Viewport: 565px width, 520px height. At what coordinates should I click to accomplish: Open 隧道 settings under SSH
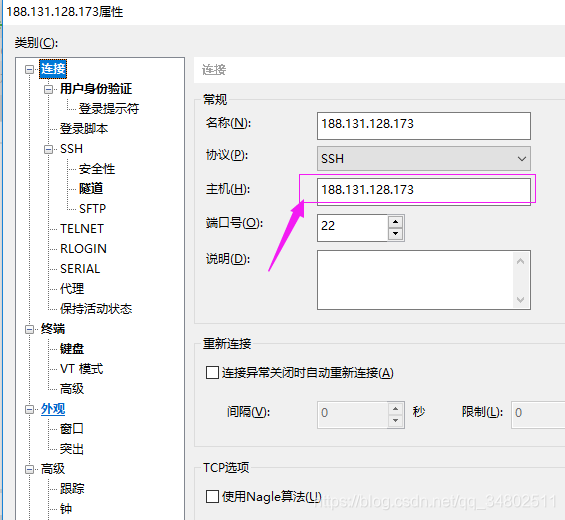coord(91,188)
